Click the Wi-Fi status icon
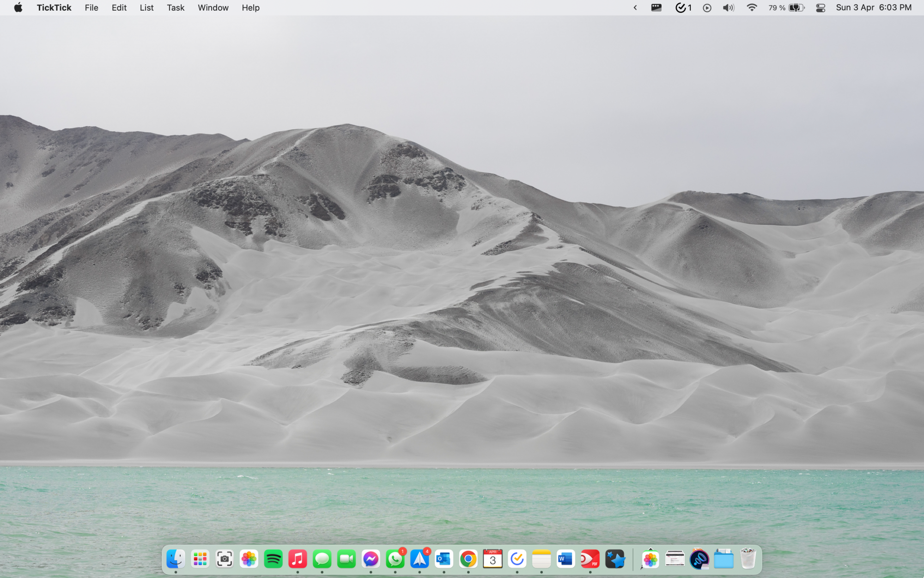Image resolution: width=924 pixels, height=578 pixels. coord(752,8)
